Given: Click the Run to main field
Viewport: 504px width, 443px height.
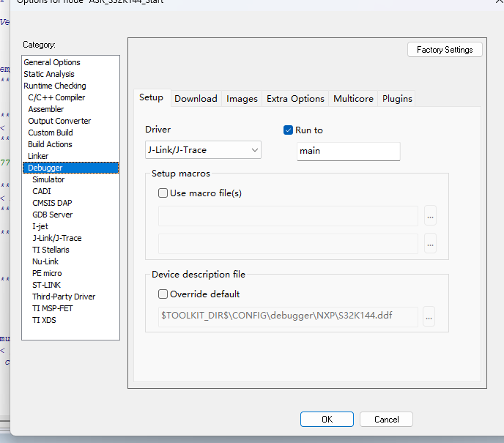Looking at the screenshot, I should [x=349, y=151].
